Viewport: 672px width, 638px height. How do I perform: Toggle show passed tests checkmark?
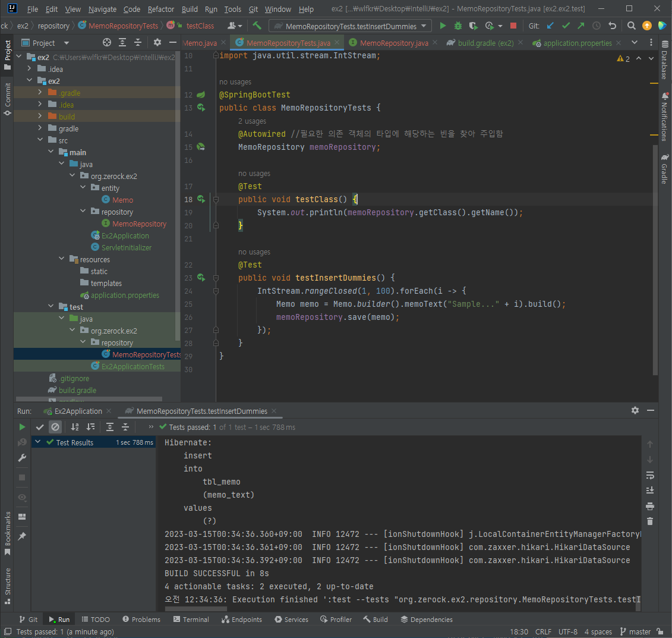[x=40, y=426]
